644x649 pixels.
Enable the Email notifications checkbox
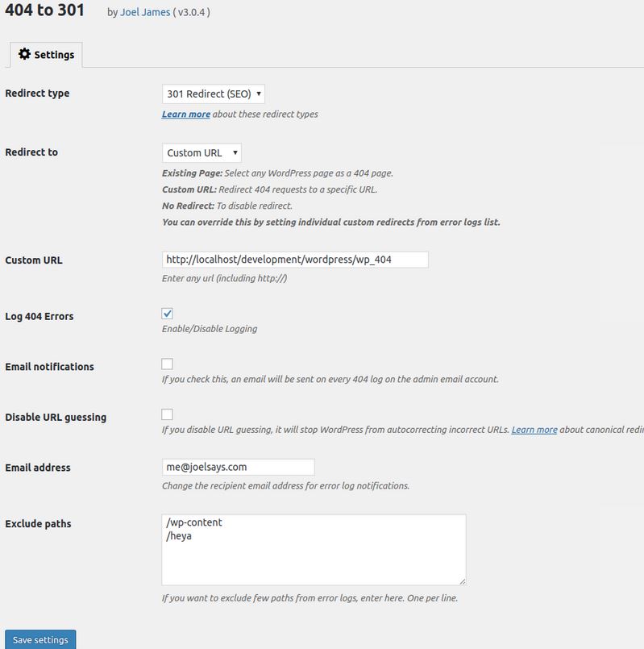[x=167, y=364]
